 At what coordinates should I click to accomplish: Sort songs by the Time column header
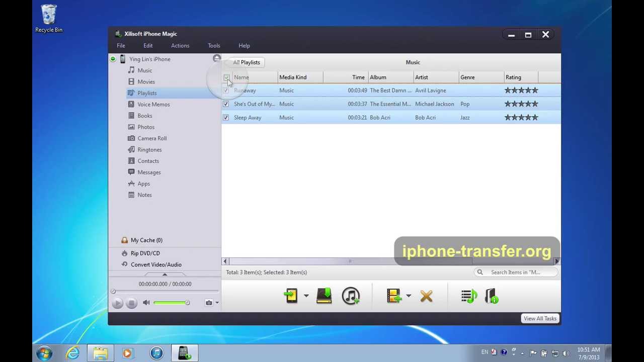[346, 77]
